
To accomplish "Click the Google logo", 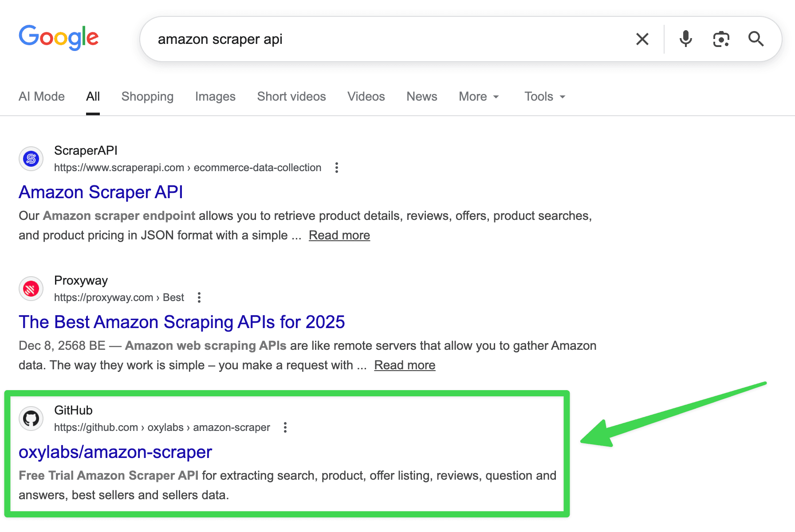I will pyautogui.click(x=58, y=38).
